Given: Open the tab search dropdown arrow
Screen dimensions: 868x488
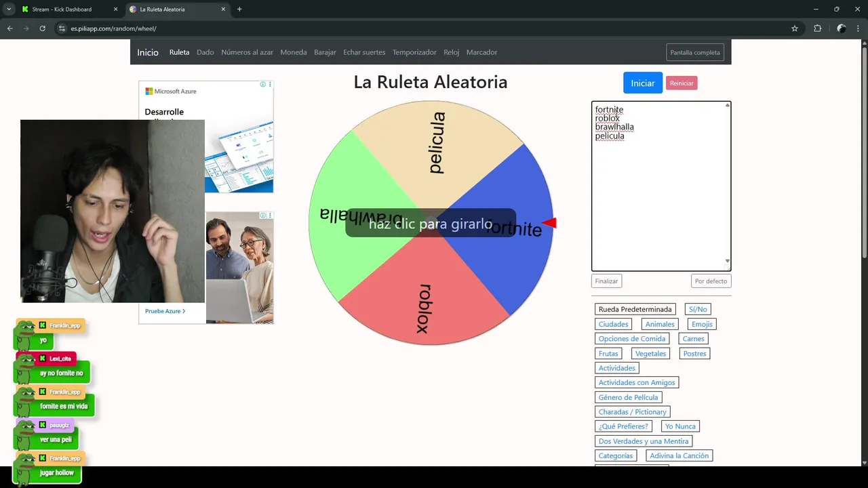Looking at the screenshot, I should (9, 9).
